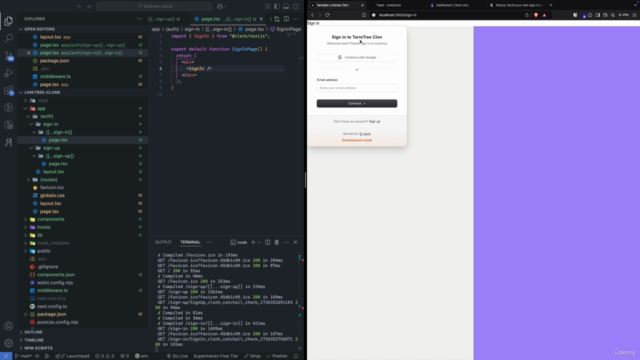640x360 pixels.
Task: Click the remote window status bar icon
Action: tap(6, 356)
